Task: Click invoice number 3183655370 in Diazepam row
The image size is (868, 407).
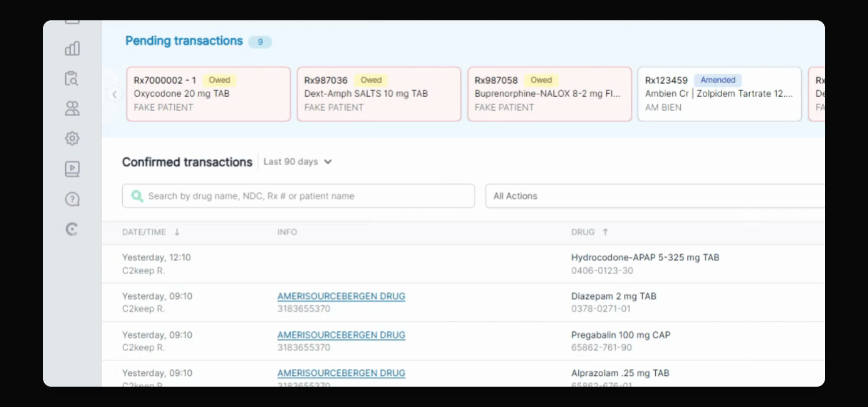Action: point(304,309)
